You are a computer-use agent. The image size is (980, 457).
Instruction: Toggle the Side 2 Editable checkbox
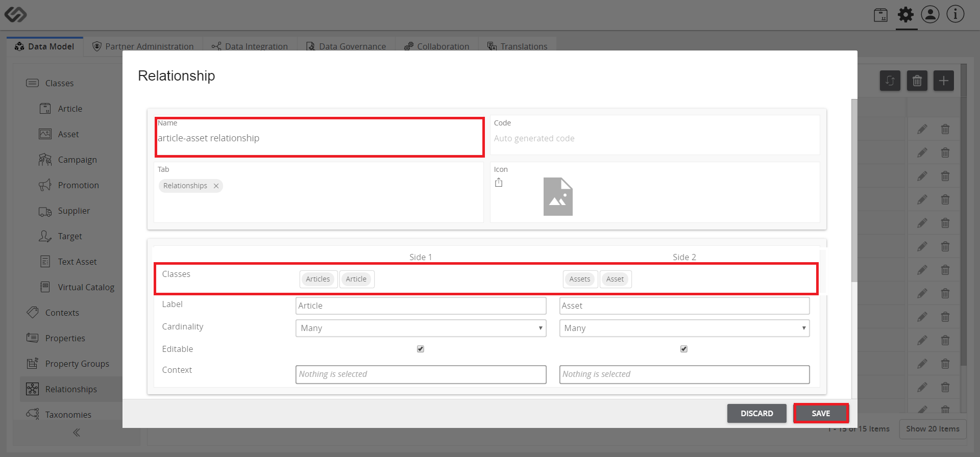pyautogui.click(x=684, y=349)
